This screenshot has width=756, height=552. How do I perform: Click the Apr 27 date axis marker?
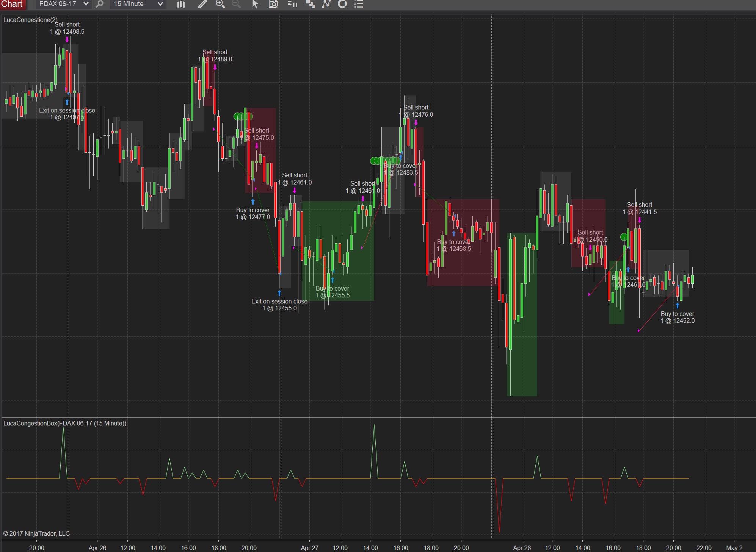pyautogui.click(x=309, y=548)
